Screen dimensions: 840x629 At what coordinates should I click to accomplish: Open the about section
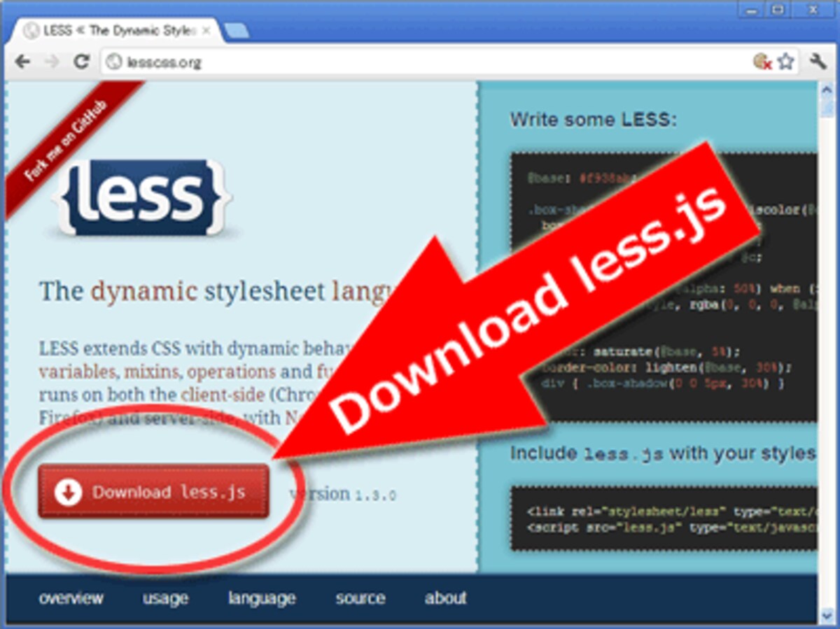point(445,598)
